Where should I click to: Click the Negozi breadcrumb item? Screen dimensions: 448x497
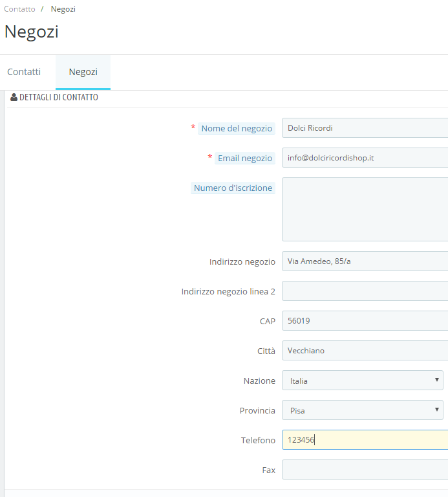pyautogui.click(x=63, y=9)
